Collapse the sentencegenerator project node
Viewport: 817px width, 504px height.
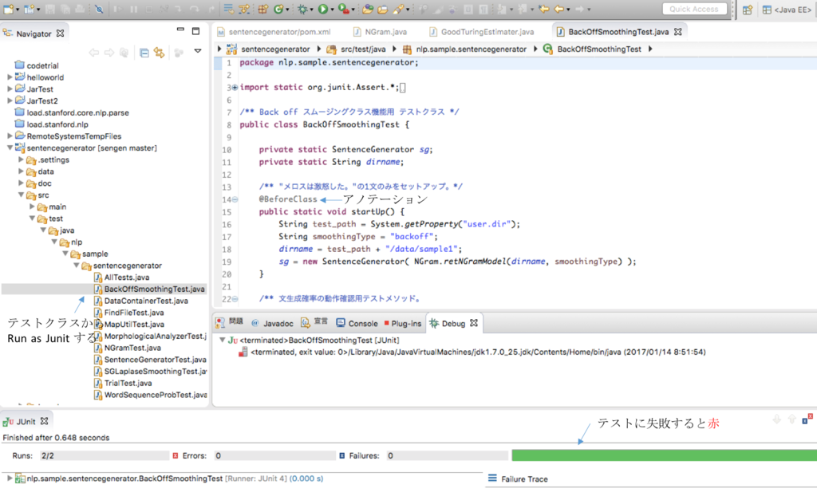(10, 148)
